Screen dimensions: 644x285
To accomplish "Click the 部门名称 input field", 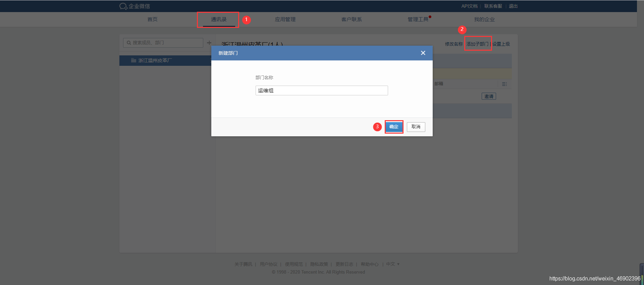I will coord(322,90).
